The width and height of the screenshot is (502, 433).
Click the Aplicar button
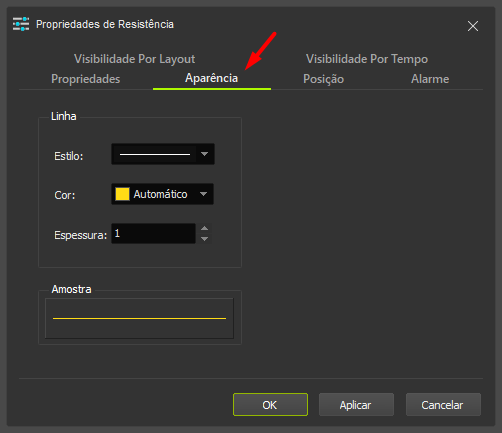(x=356, y=405)
